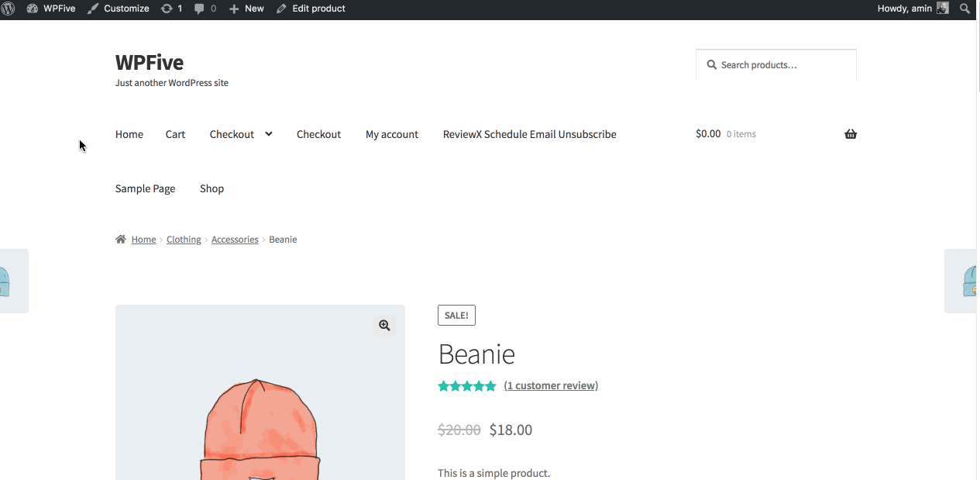Go to My account menu item

tap(391, 134)
